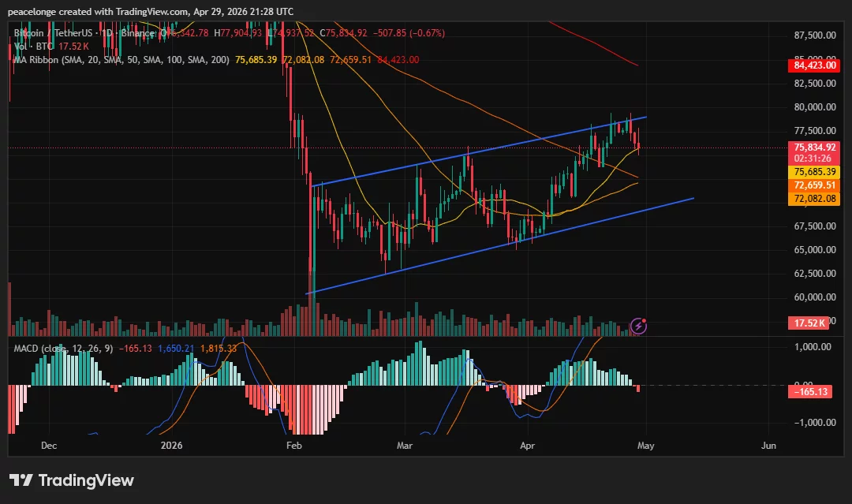
Task: Click the 17.52K volume axis label
Action: [x=810, y=323]
